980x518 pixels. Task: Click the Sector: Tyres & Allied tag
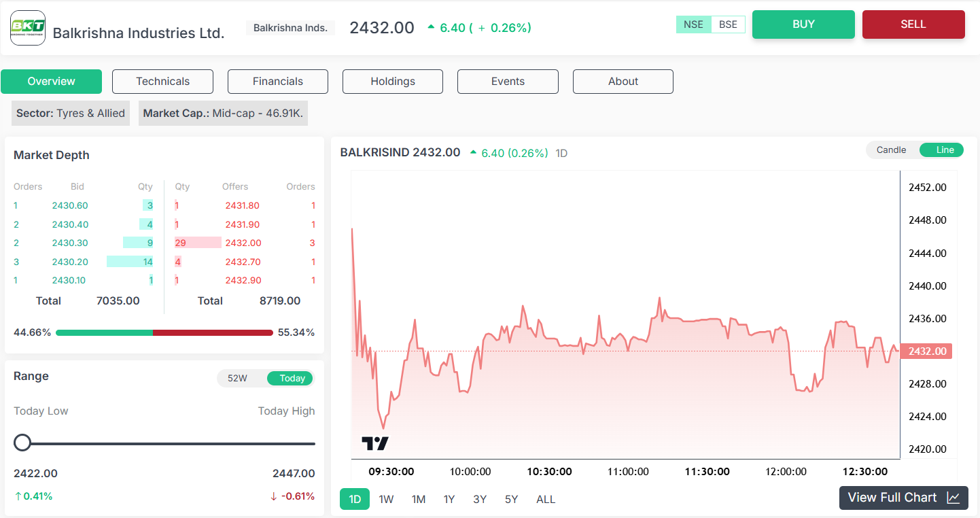point(71,114)
